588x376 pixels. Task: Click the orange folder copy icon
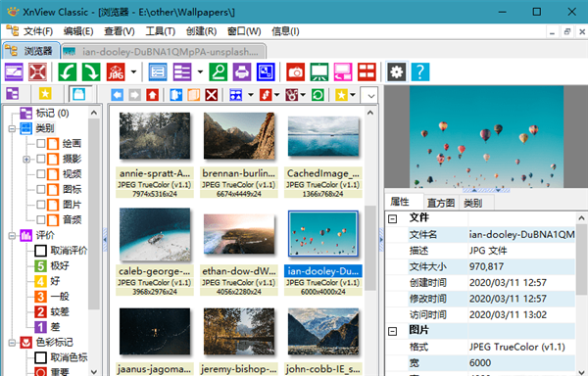pyautogui.click(x=193, y=95)
